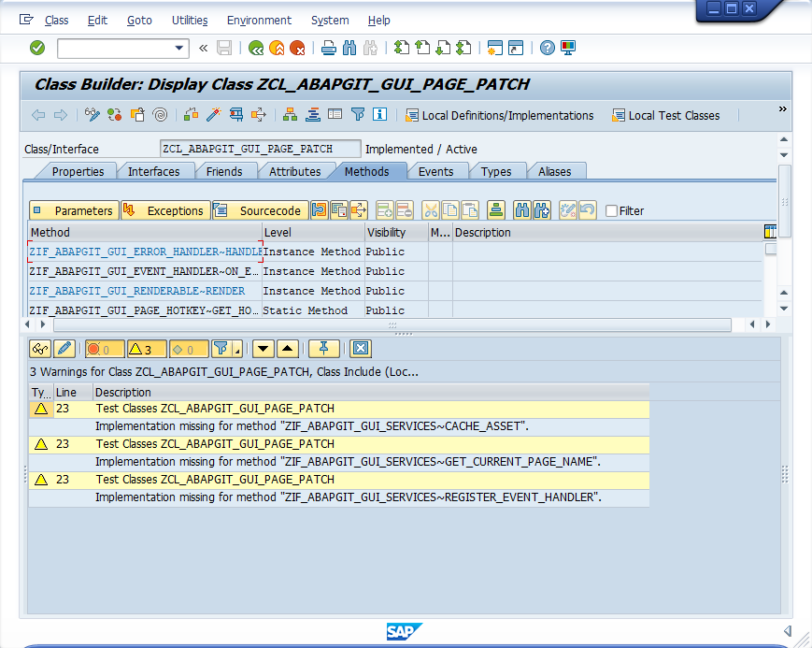The height and width of the screenshot is (648, 812).
Task: Toggle the 0 information messages filter button
Action: pos(189,349)
